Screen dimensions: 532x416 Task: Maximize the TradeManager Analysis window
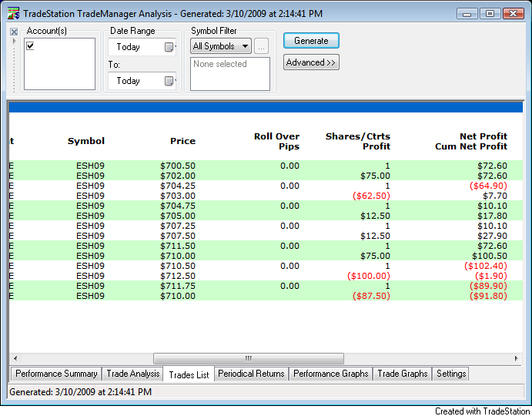pos(490,14)
